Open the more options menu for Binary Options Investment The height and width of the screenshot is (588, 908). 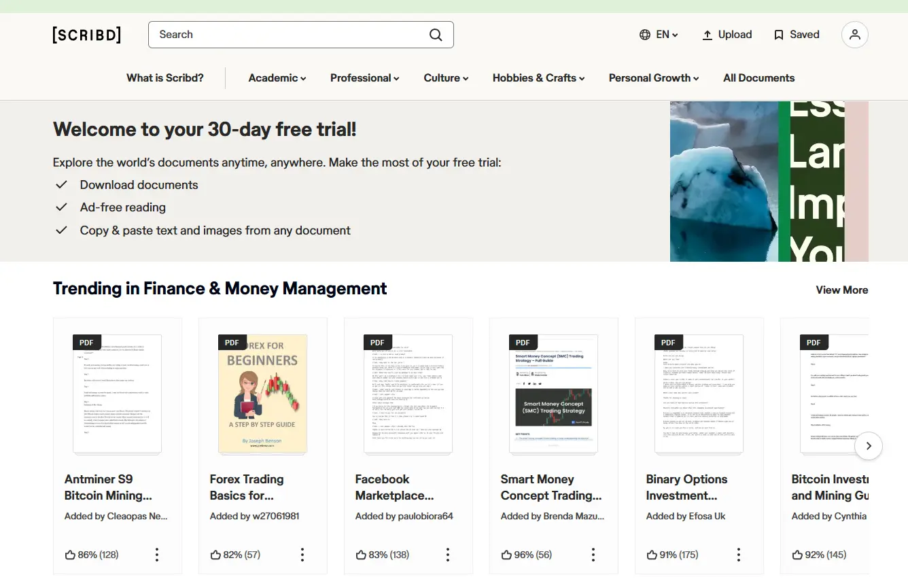(x=739, y=555)
